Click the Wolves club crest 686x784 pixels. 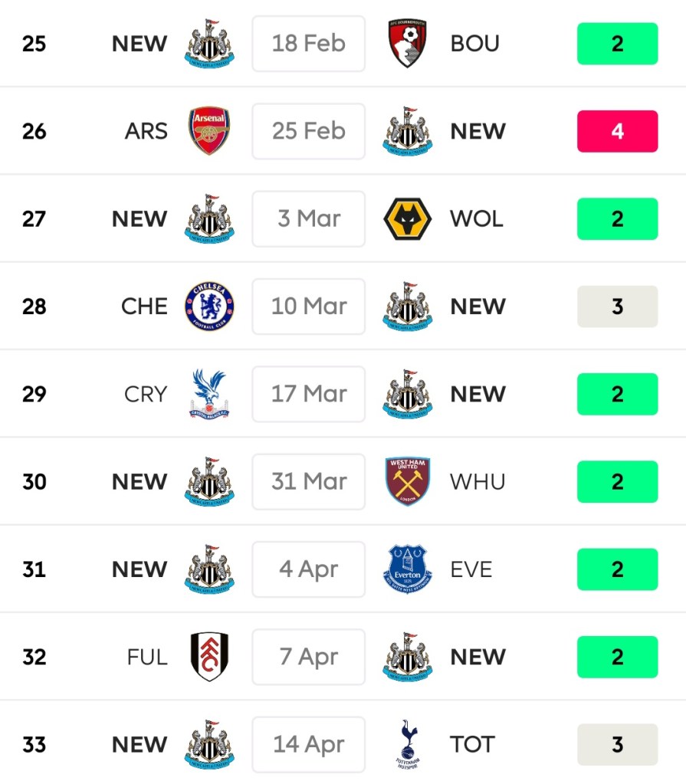tap(407, 219)
